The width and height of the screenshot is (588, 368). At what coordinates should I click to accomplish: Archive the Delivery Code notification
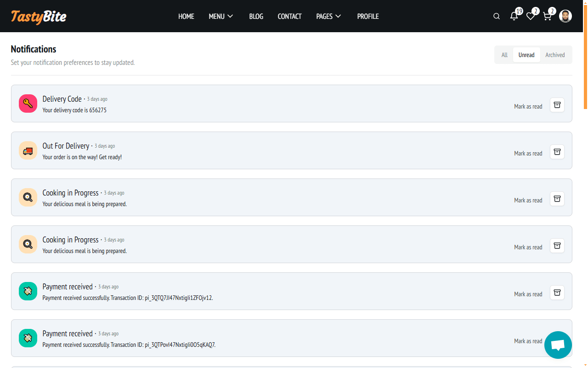pyautogui.click(x=557, y=105)
